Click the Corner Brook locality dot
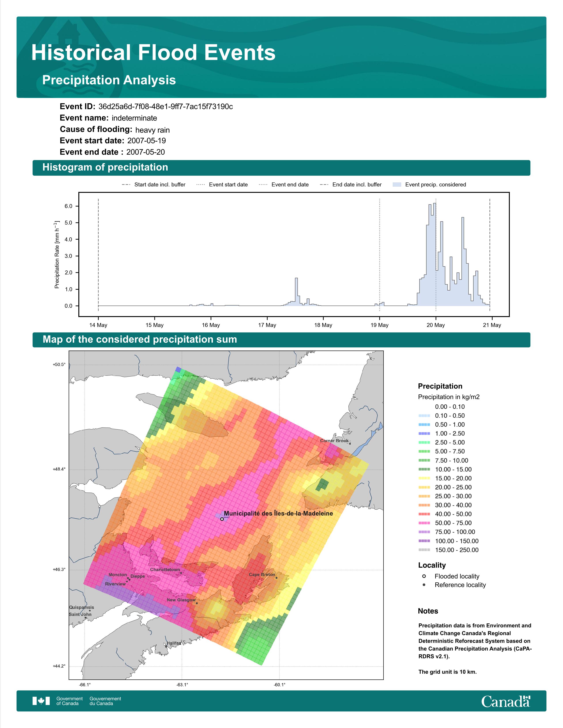The image size is (563, 728). 350,444
